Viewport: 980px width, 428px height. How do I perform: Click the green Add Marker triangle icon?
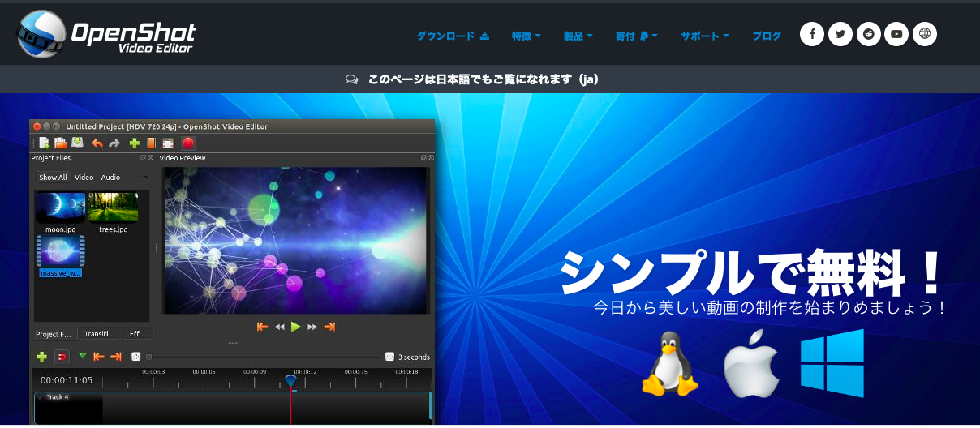pos(82,356)
